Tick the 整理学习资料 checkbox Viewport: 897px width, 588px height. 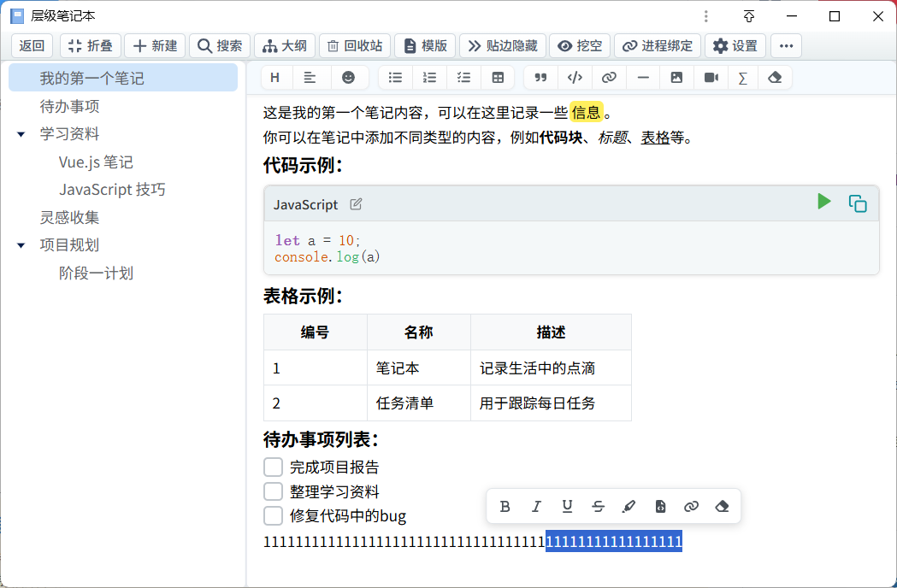[x=273, y=491]
